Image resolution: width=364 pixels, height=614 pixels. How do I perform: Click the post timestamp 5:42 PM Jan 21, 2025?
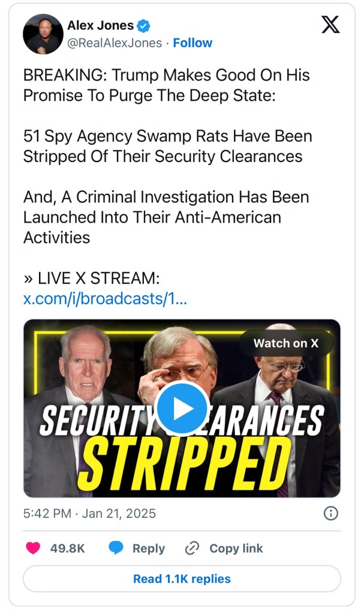[89, 513]
